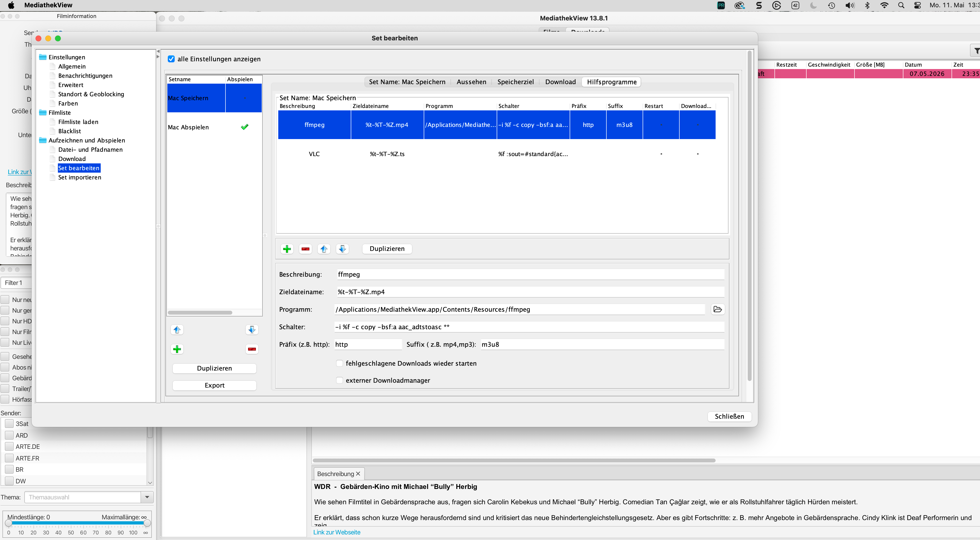Open Time Machine menu bar icon
The height and width of the screenshot is (540, 980).
coord(832,5)
